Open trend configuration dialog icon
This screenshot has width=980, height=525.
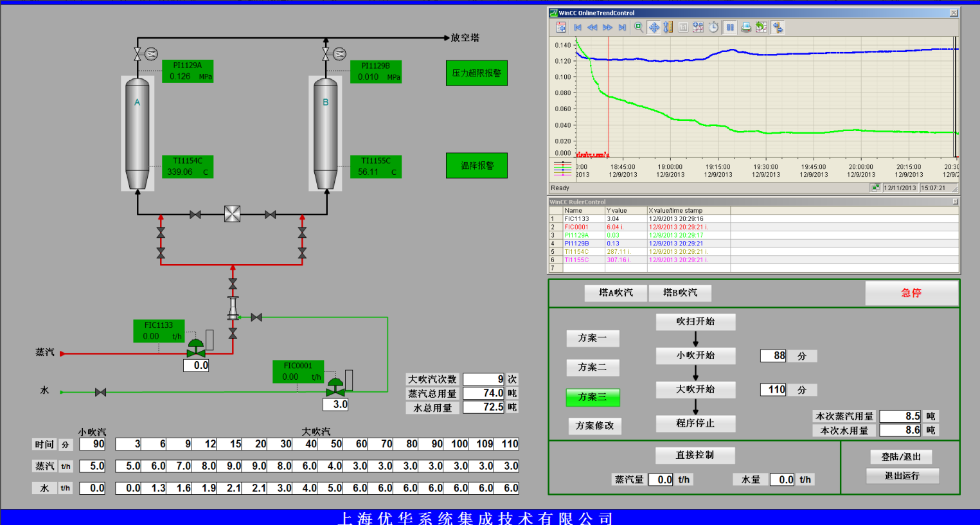pos(561,27)
